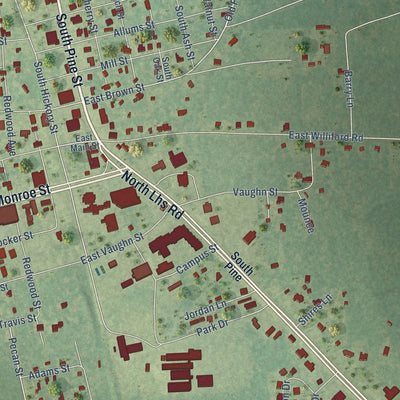The image size is (400, 400).
Task: Click the Allums St street label
Action: pos(134,29)
